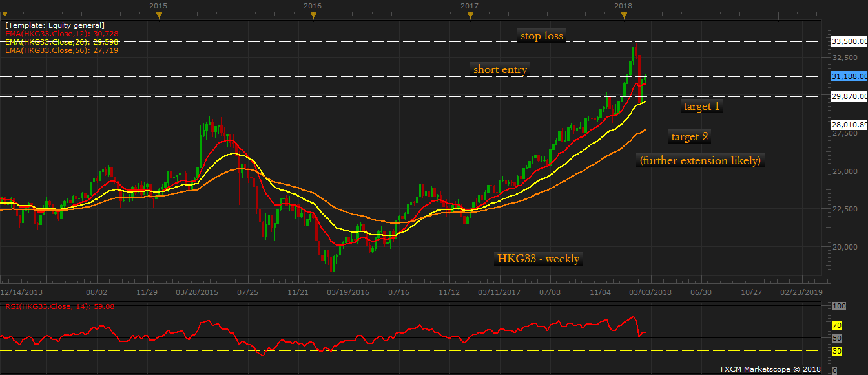
Task: Click the 25,000 price axis value
Action: pyautogui.click(x=843, y=171)
